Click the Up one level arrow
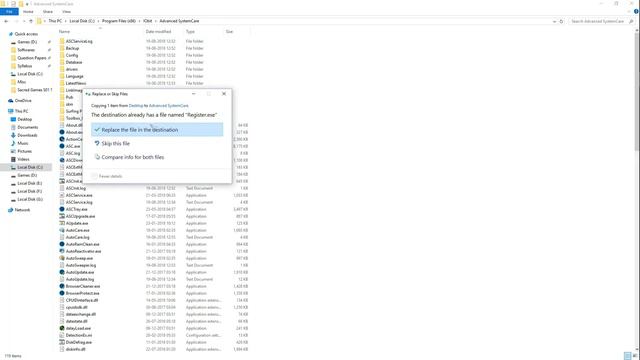The width and height of the screenshot is (640, 360). [31, 21]
